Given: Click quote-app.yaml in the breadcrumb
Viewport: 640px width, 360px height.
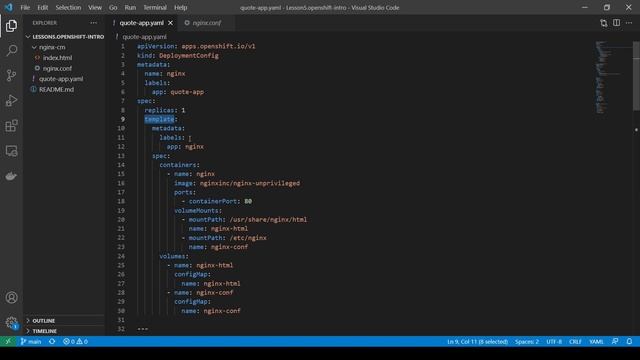Looking at the screenshot, I should tap(144, 37).
